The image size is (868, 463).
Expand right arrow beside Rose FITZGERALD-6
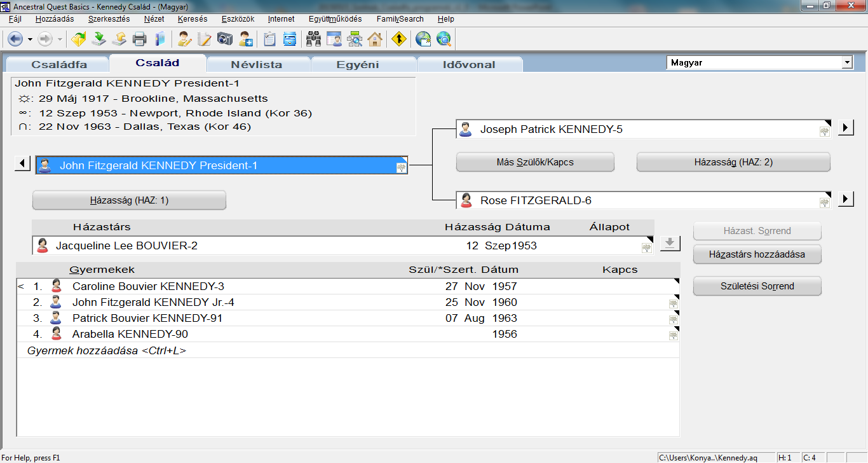point(845,199)
